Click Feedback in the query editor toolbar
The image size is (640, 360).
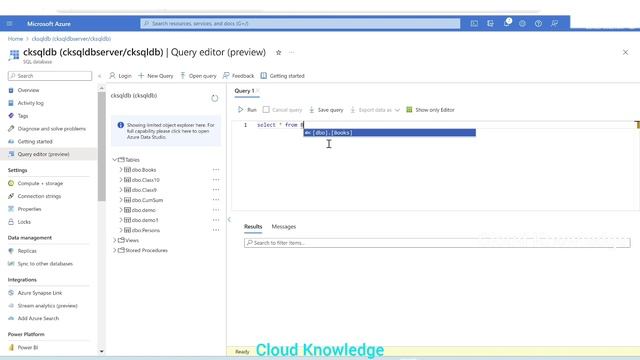click(238, 76)
